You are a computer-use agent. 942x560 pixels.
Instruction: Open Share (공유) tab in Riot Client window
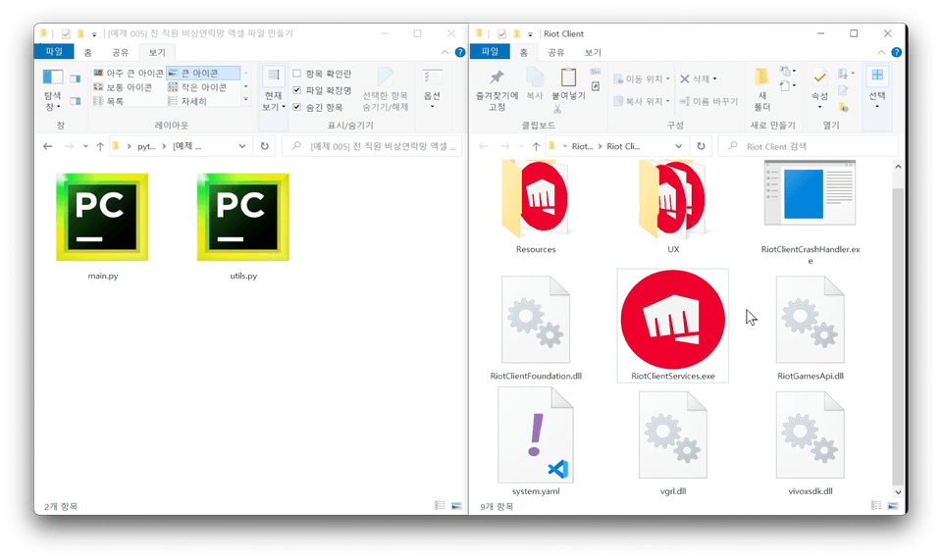[x=556, y=52]
